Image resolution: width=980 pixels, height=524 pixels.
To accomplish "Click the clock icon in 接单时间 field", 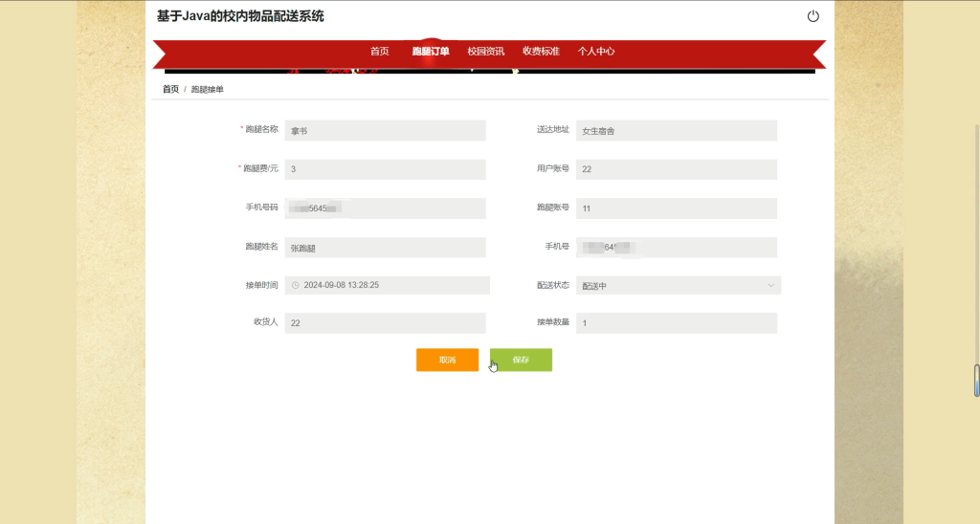I will click(x=296, y=285).
